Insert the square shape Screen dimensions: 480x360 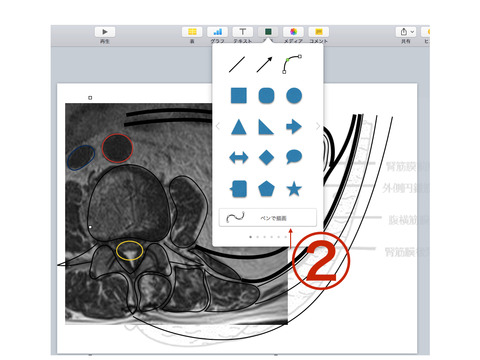239,96
